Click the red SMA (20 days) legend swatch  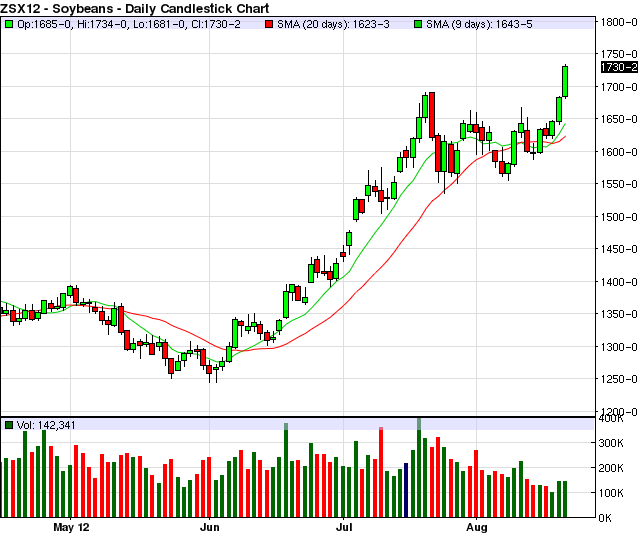pyautogui.click(x=269, y=24)
